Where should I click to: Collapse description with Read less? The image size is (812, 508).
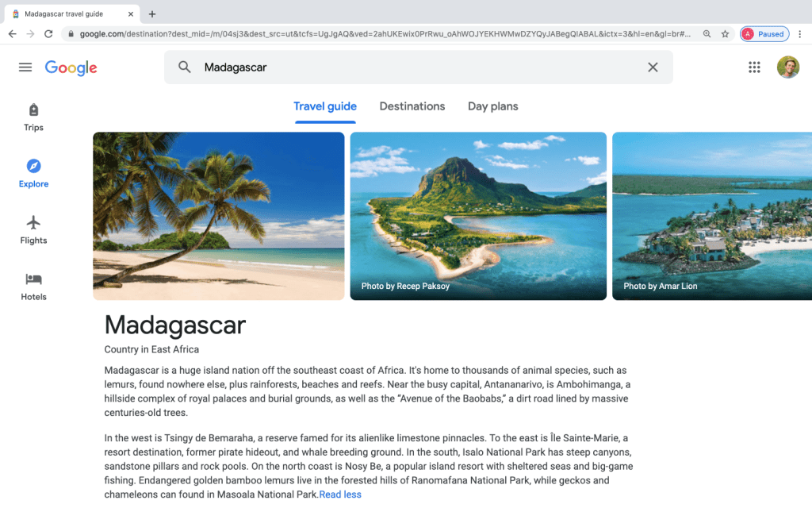(340, 495)
